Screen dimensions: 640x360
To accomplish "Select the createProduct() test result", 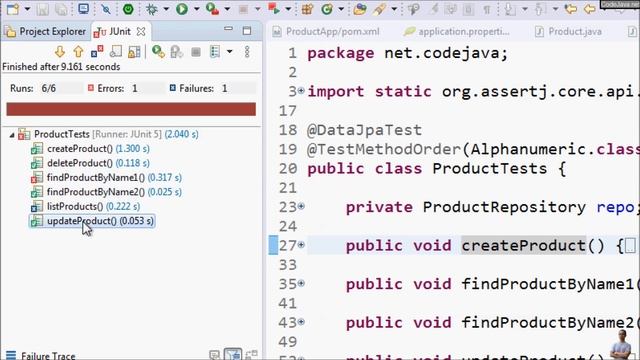I will 91,149.
